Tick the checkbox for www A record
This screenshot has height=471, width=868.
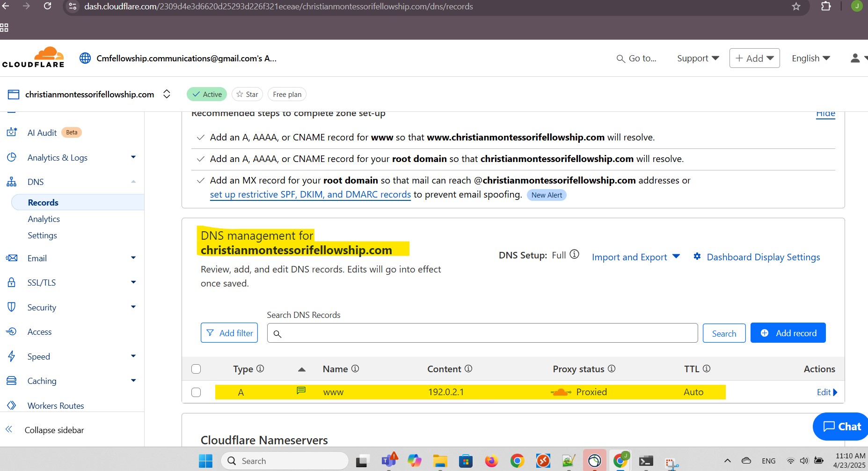[196, 392]
